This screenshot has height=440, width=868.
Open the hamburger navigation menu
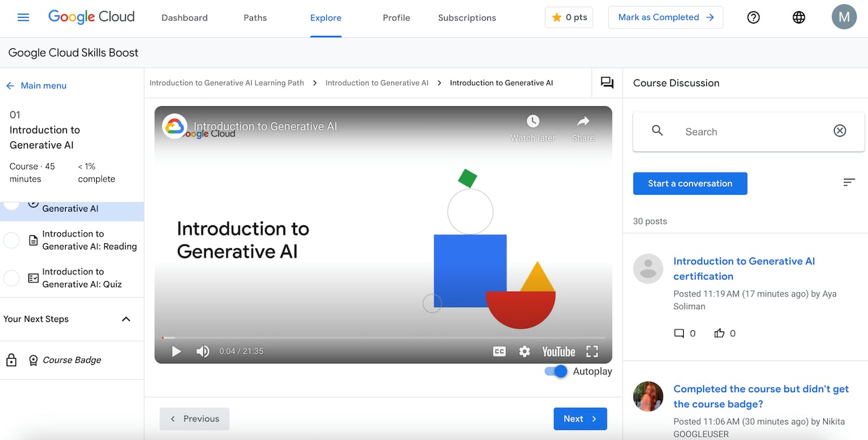click(23, 17)
